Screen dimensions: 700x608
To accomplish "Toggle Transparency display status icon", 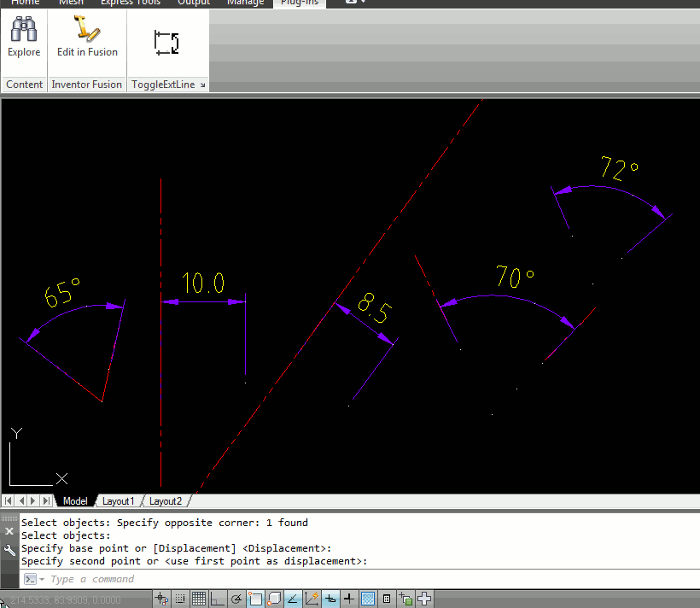I will [x=368, y=599].
